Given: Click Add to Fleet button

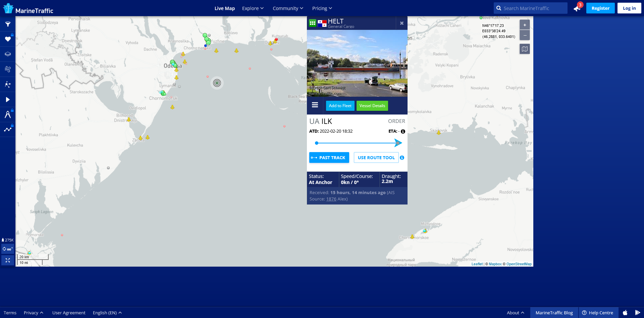Looking at the screenshot, I should coord(340,106).
